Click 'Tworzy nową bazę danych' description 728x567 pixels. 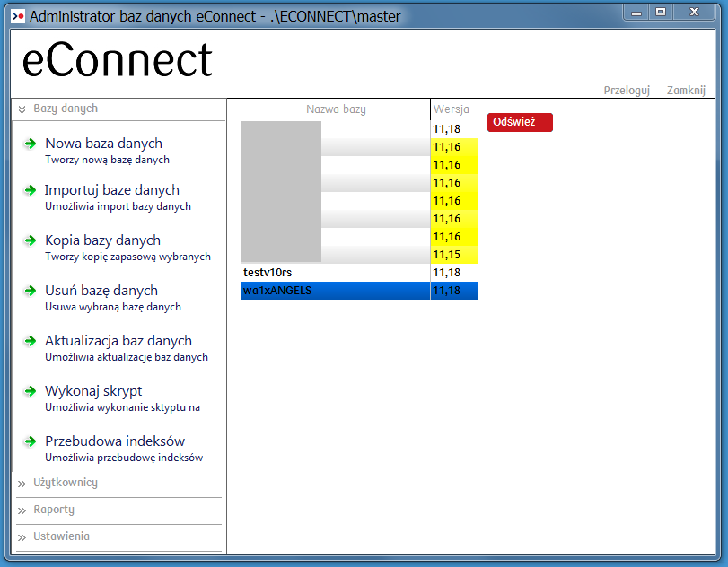[x=107, y=160]
